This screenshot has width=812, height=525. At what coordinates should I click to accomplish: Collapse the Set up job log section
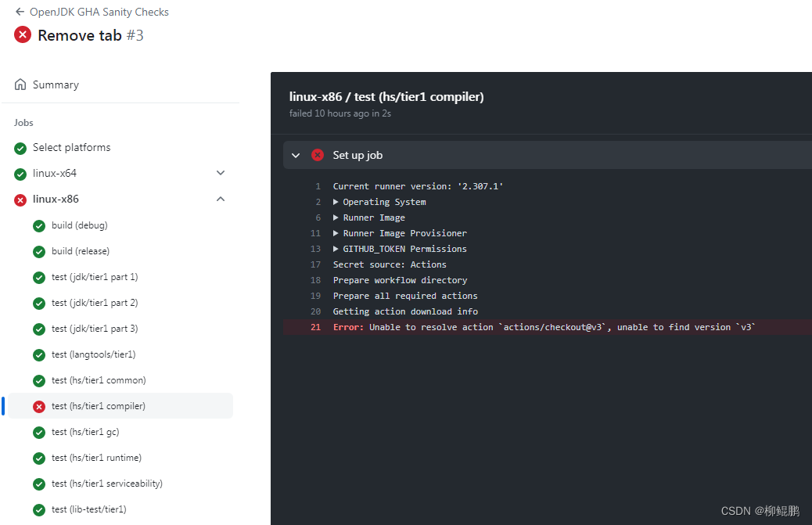coord(296,155)
